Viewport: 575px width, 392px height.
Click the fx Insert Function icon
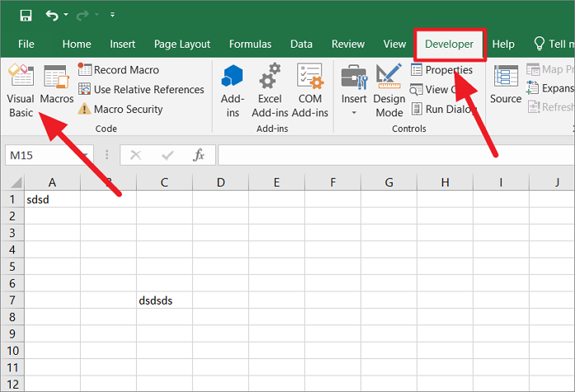coord(198,155)
